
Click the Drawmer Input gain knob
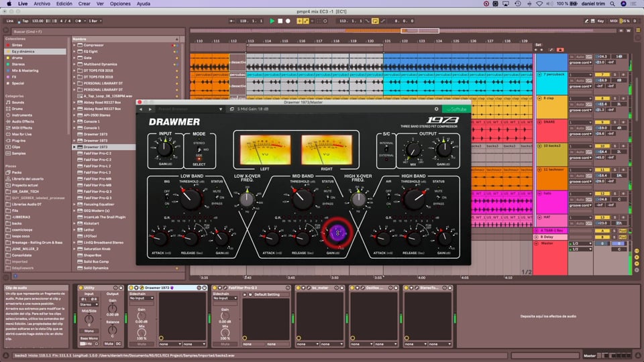(x=164, y=149)
